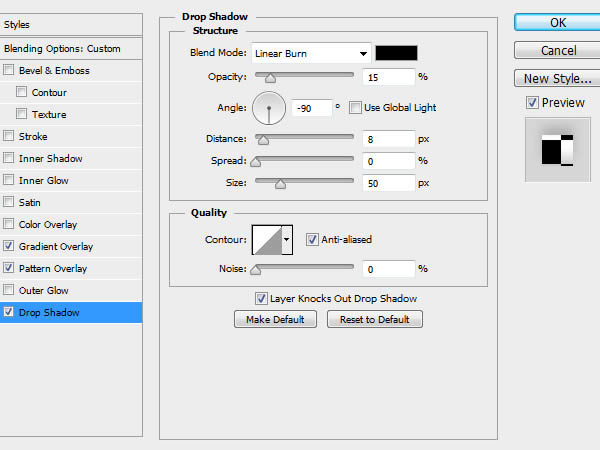Image resolution: width=600 pixels, height=450 pixels.
Task: Open the Blend Mode Linear Burn dropdown
Action: click(x=311, y=53)
